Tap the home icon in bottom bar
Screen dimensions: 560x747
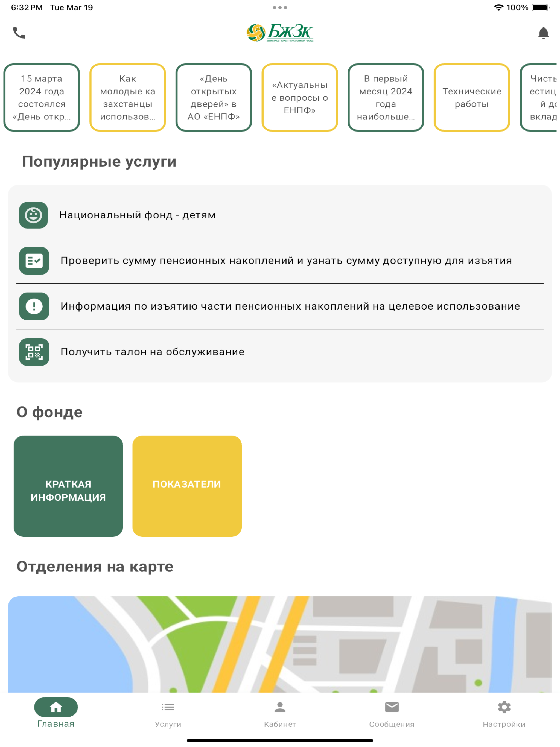pyautogui.click(x=56, y=707)
